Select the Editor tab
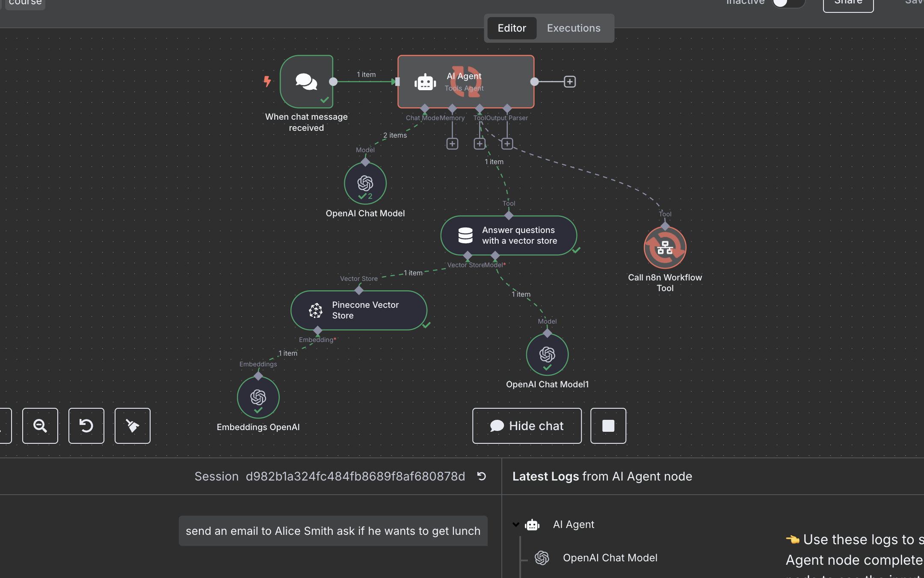 pyautogui.click(x=512, y=28)
